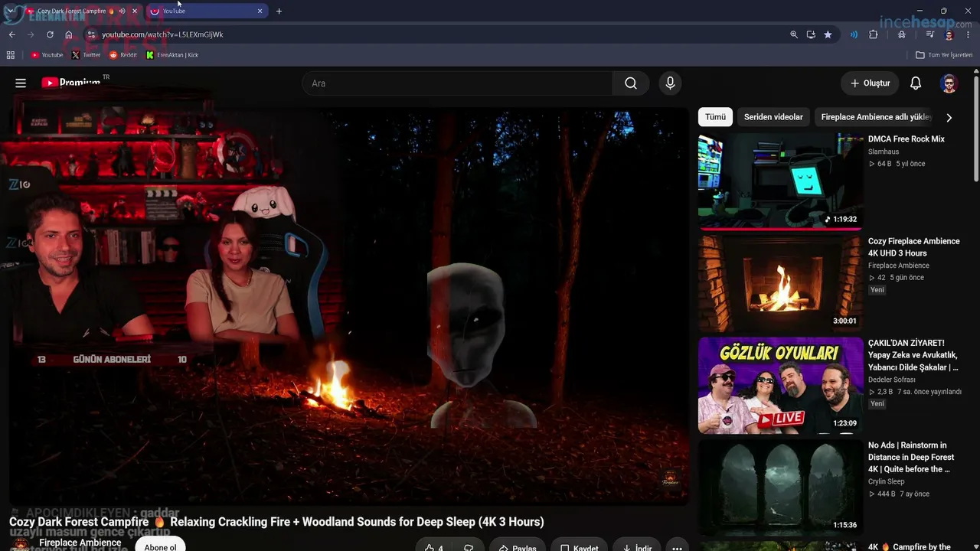The image size is (980, 551).
Task: Close the Cozy Dark Forest Campfire tab
Action: [x=135, y=11]
